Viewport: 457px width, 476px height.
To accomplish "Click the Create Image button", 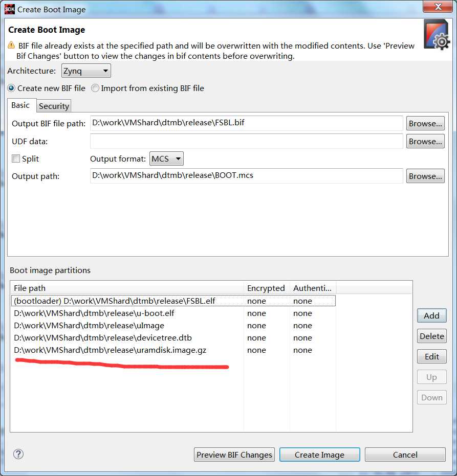I will pos(319,455).
